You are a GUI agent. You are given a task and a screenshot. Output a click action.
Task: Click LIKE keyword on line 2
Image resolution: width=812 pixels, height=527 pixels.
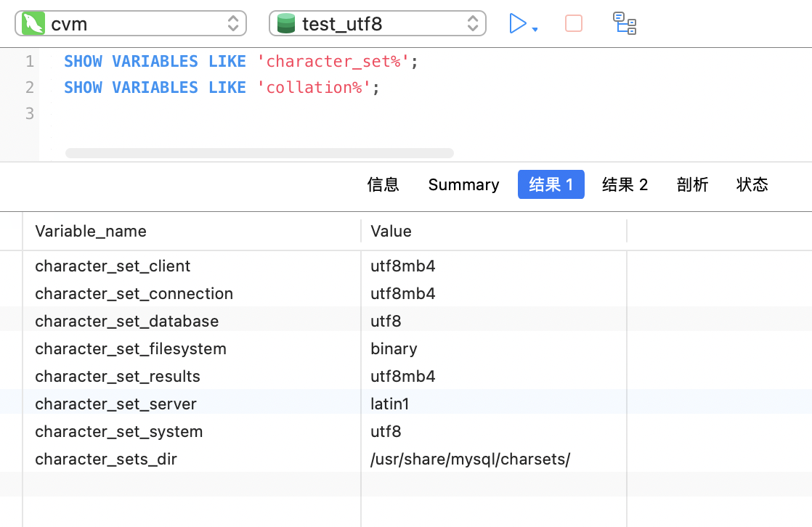click(227, 87)
